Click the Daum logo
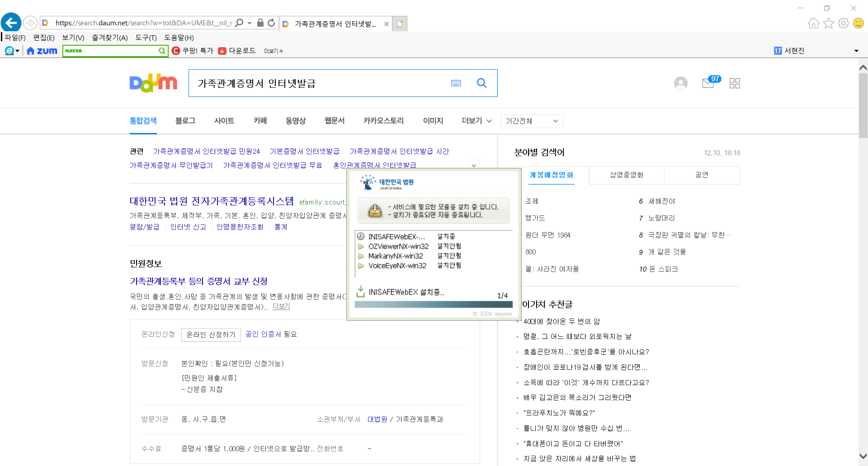This screenshot has height=466, width=868. tap(153, 83)
